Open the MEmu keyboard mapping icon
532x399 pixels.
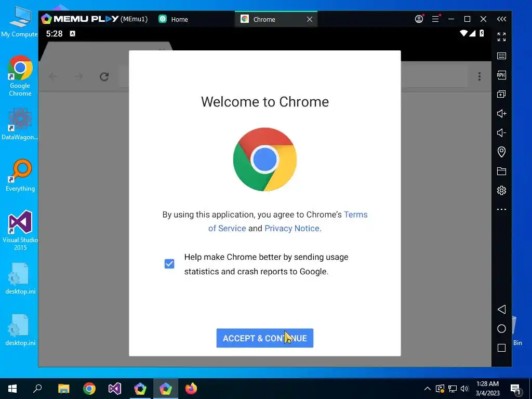pos(501,56)
